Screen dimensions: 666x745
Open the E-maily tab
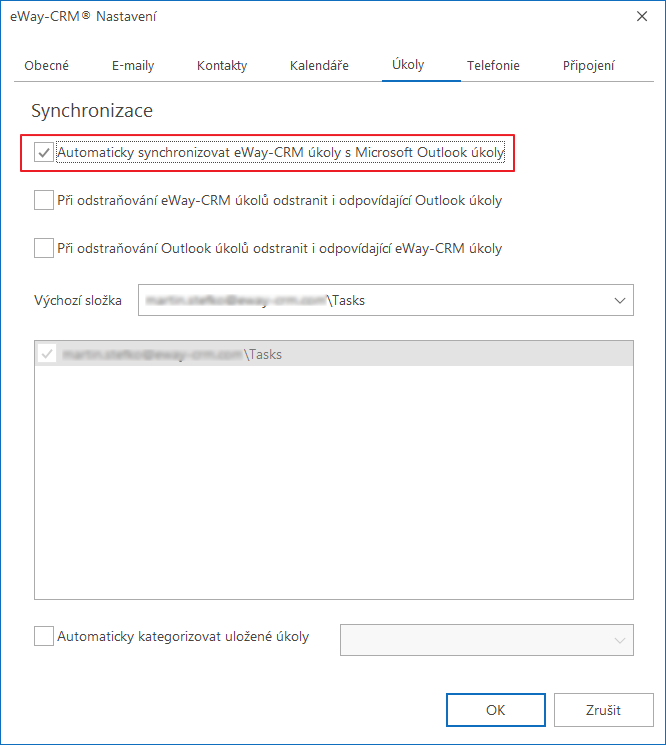point(133,66)
